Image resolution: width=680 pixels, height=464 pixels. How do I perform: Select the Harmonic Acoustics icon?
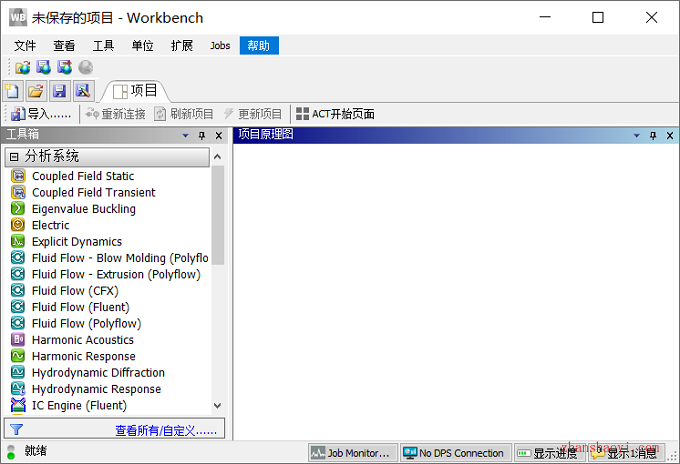(x=18, y=340)
